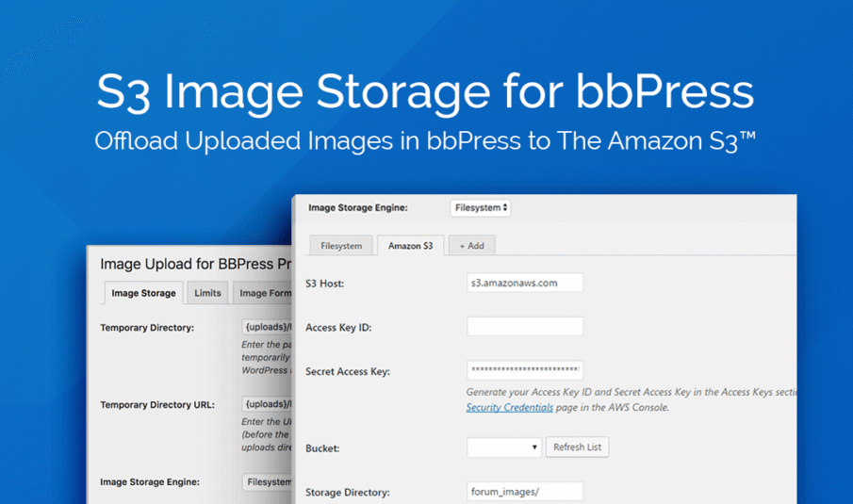Image resolution: width=853 pixels, height=504 pixels.
Task: Select Image Storage tab in back panel
Action: 143,293
